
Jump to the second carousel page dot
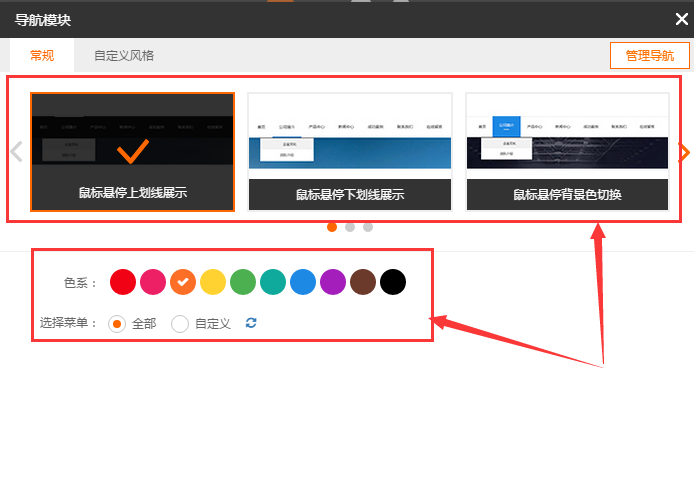click(x=350, y=227)
